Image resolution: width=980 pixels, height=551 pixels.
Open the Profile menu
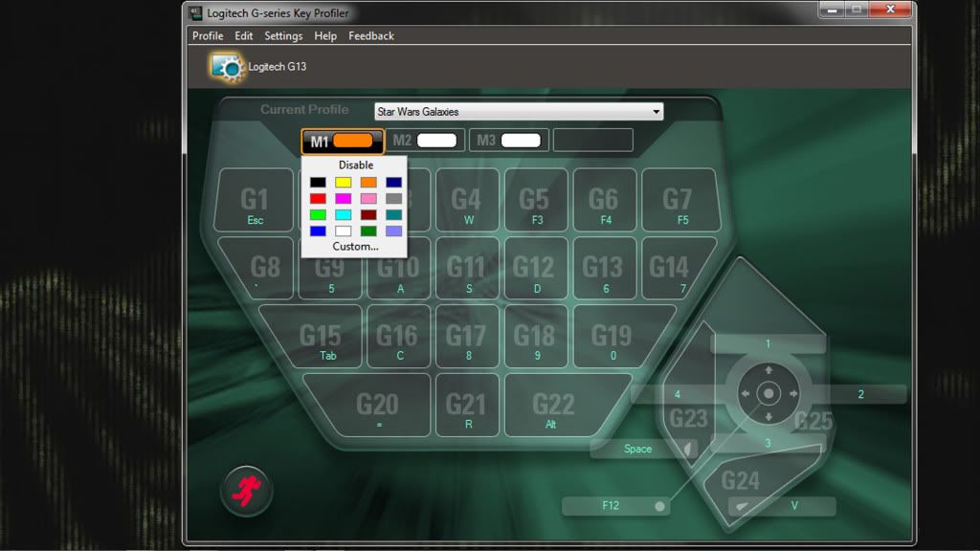coord(208,35)
